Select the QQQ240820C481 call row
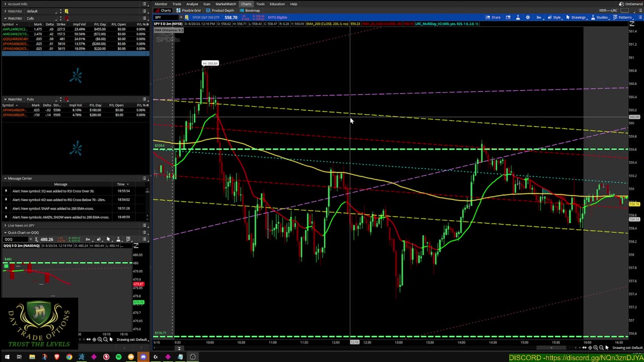Screen dimensions: 644x362 75,39
